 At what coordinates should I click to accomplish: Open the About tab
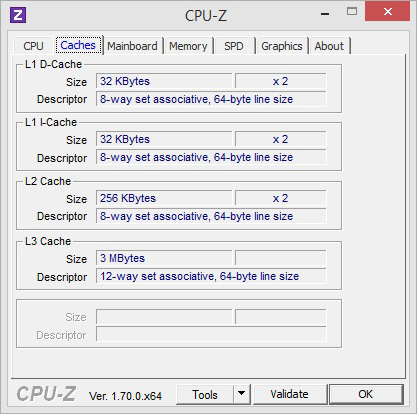329,46
